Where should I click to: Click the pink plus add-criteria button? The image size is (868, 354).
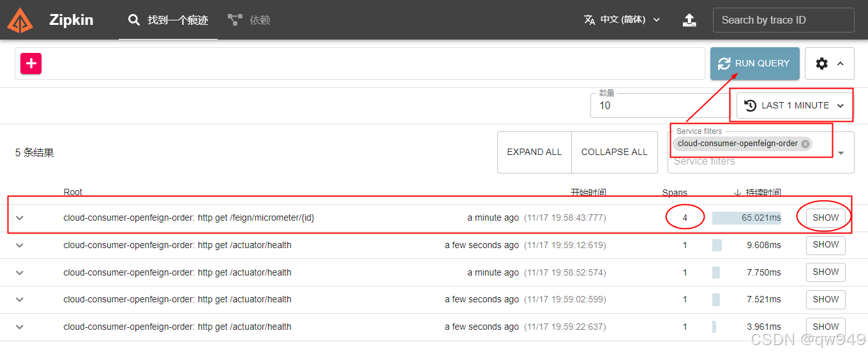[31, 63]
